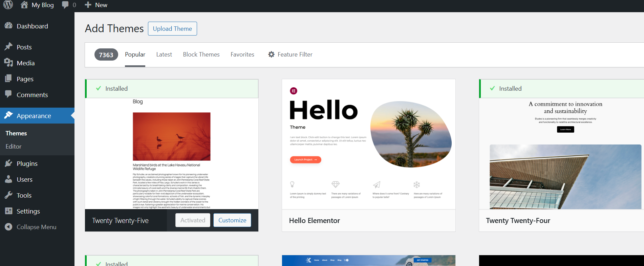Click the Tools wrench icon
Screen dimensions: 644x266
click(8, 195)
